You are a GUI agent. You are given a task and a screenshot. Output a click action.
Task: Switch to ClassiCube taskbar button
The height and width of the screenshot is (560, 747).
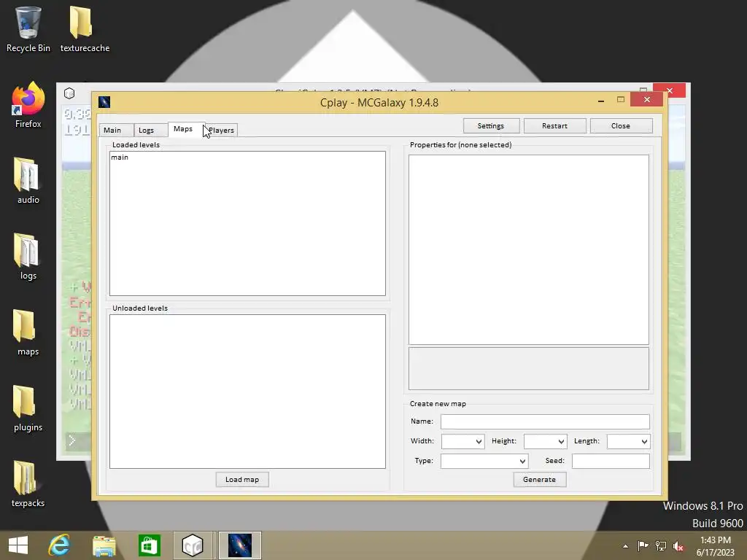click(x=193, y=545)
